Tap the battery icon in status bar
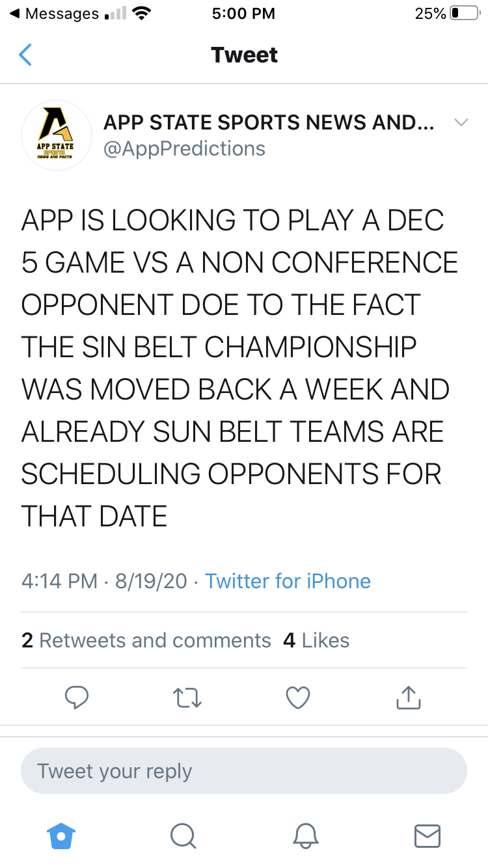 click(464, 14)
